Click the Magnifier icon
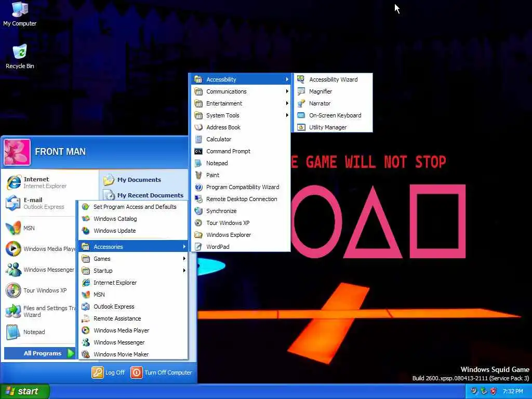 (x=301, y=91)
